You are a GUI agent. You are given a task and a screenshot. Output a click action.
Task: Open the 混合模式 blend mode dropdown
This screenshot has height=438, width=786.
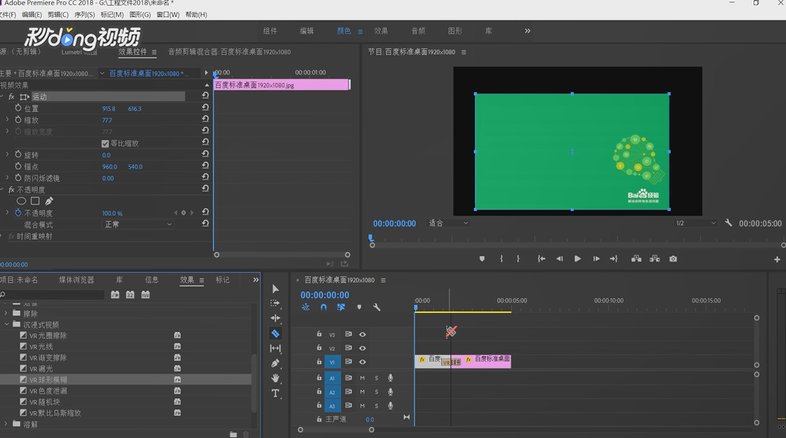[137, 225]
